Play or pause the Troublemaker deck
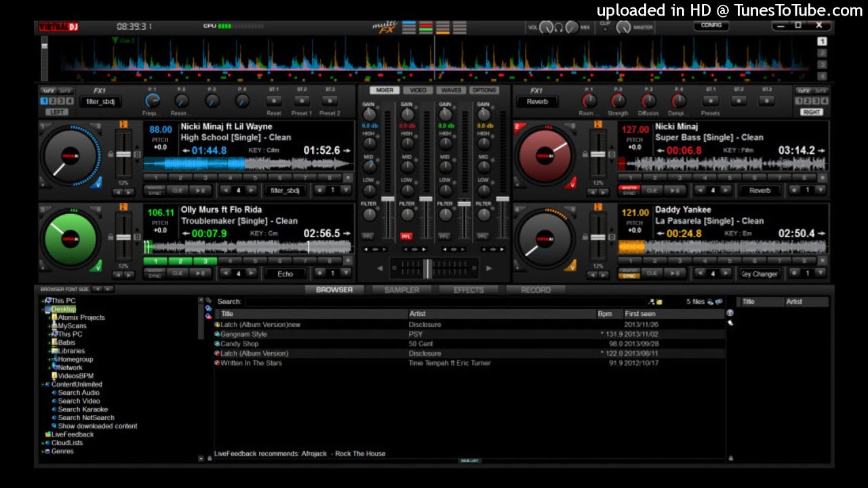Screen dimensions: 868x488 pos(201,274)
